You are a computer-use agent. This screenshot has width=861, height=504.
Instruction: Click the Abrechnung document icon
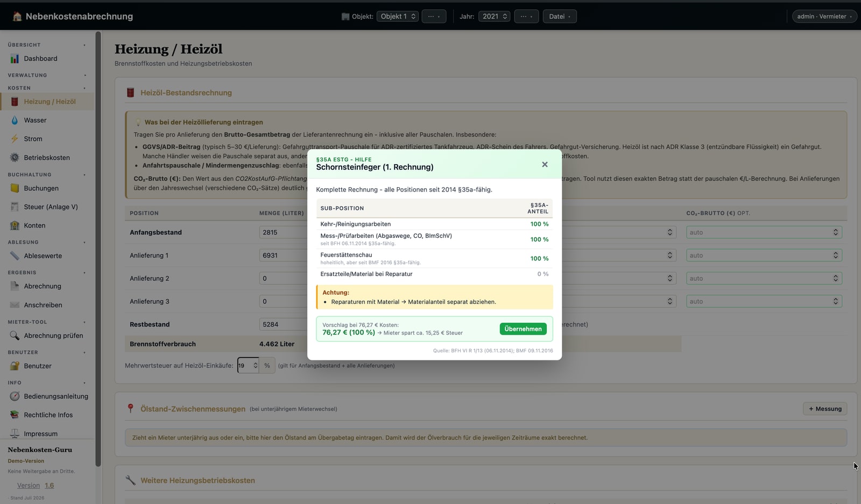pos(15,286)
